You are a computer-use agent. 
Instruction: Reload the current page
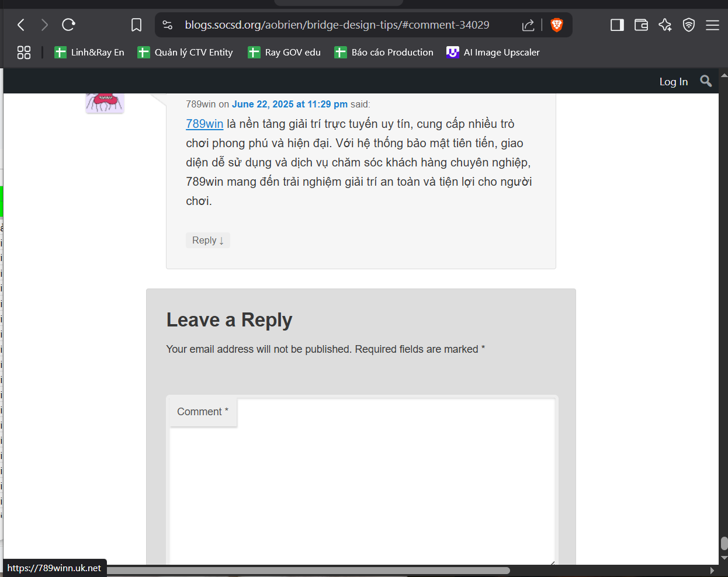click(68, 25)
